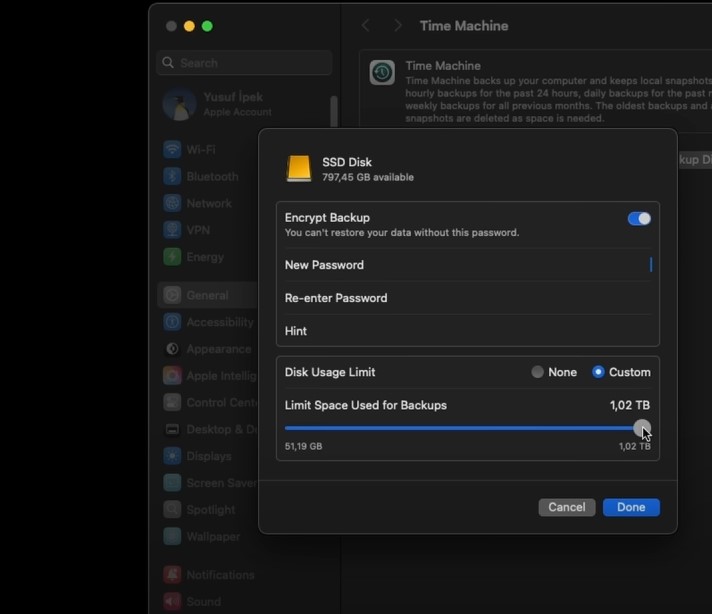This screenshot has width=712, height=614.
Task: Click the Hint field
Action: point(468,331)
